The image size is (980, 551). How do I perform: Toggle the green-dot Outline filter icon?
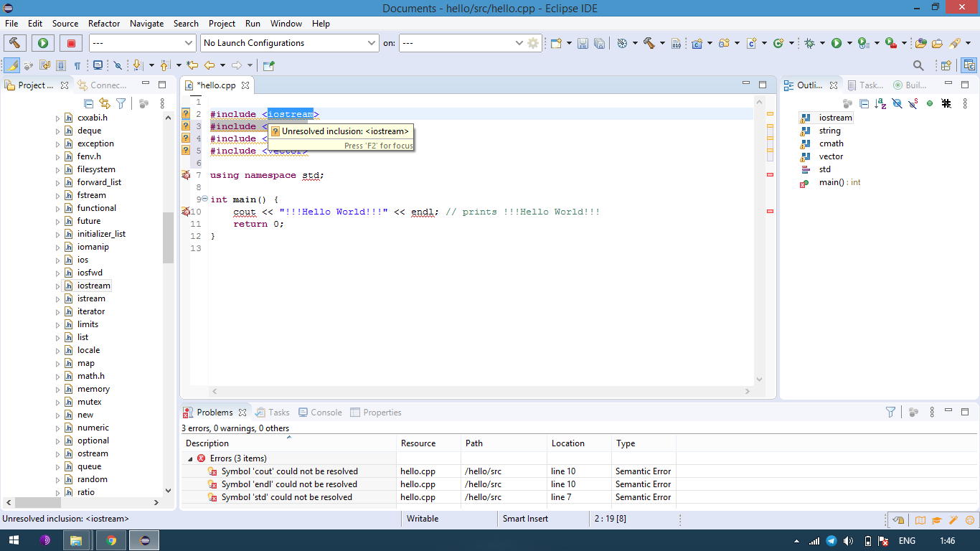[930, 103]
